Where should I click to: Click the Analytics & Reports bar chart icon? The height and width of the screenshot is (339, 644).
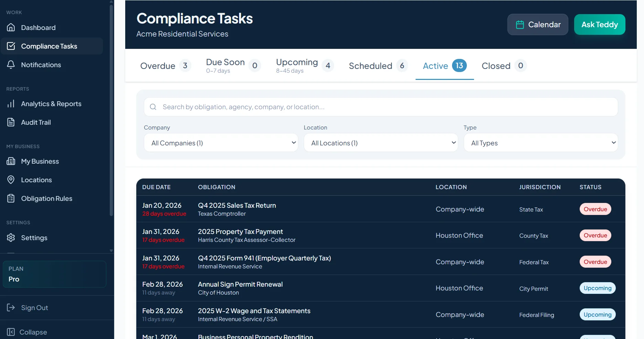point(11,104)
